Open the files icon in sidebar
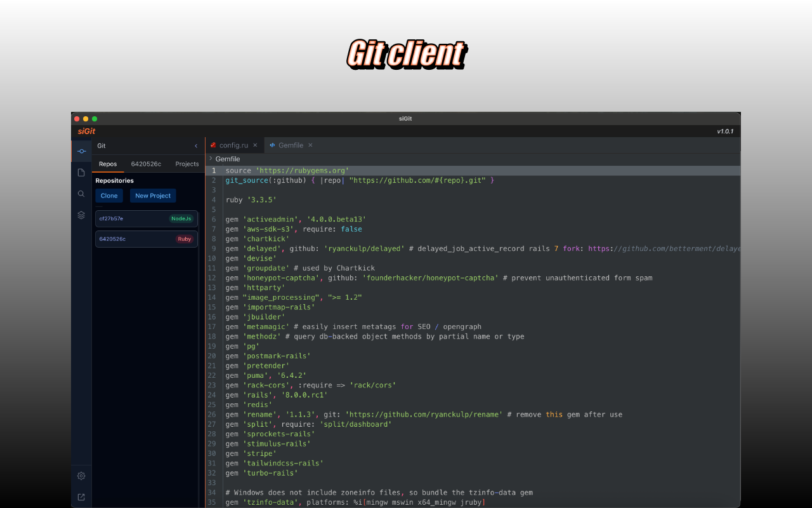Screen dimensions: 812x508 click(81, 173)
